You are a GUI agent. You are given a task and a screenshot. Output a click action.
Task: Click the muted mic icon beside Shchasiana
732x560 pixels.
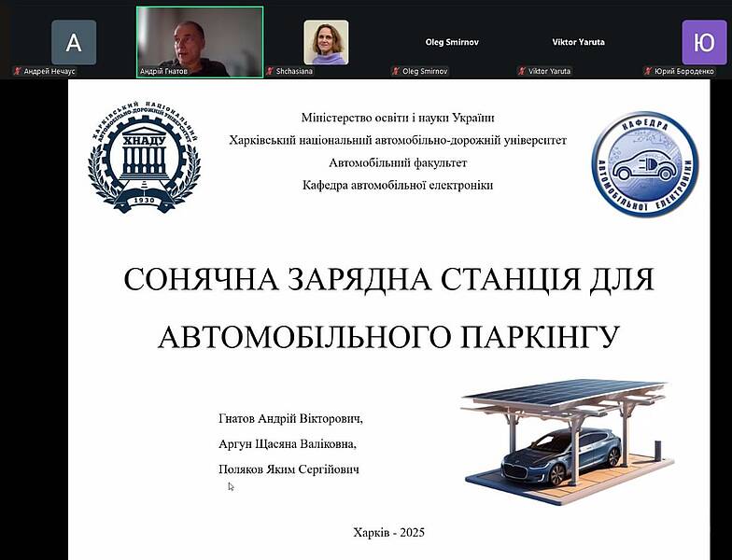(x=270, y=71)
